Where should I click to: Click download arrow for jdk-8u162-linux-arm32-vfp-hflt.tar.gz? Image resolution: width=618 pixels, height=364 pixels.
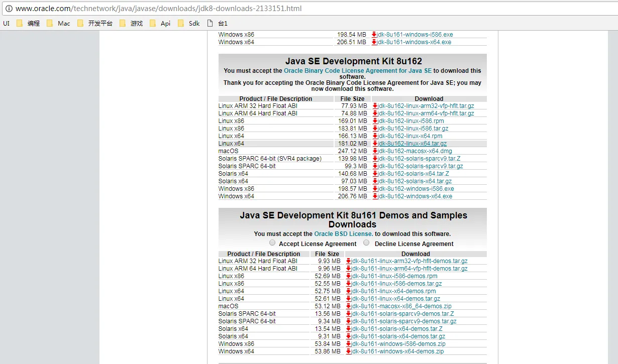coord(375,106)
